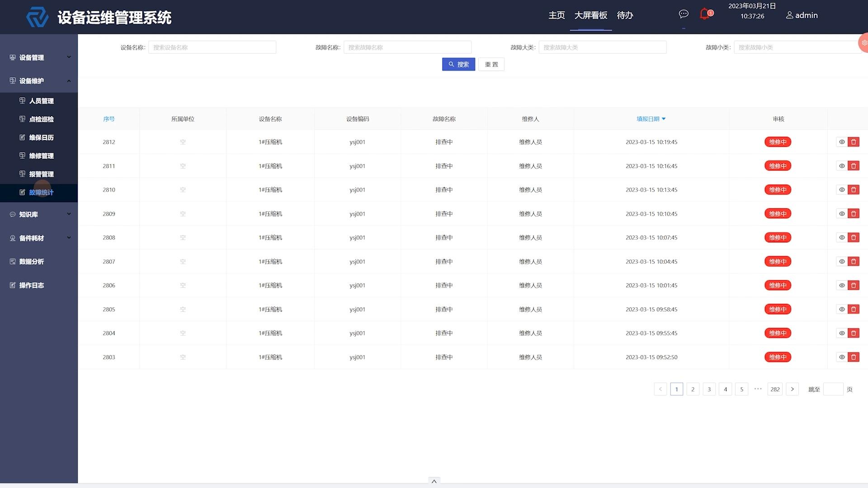Delete row 2808 with trash icon
This screenshot has height=488, width=868.
[854, 237]
